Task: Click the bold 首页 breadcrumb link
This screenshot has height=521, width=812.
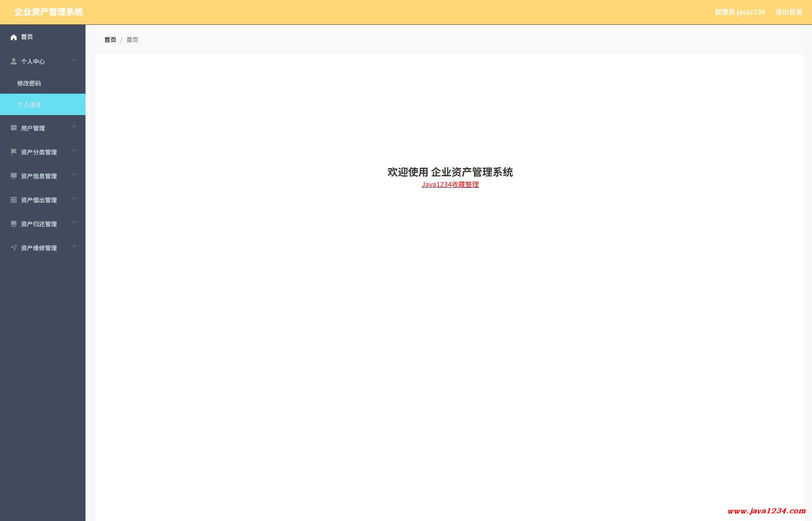Action: click(x=110, y=40)
